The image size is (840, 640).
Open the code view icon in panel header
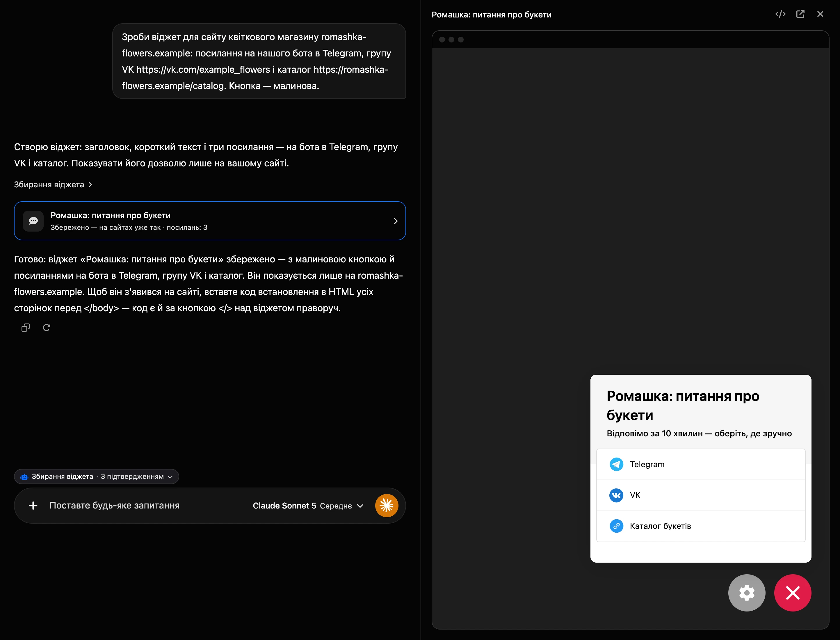(780, 14)
